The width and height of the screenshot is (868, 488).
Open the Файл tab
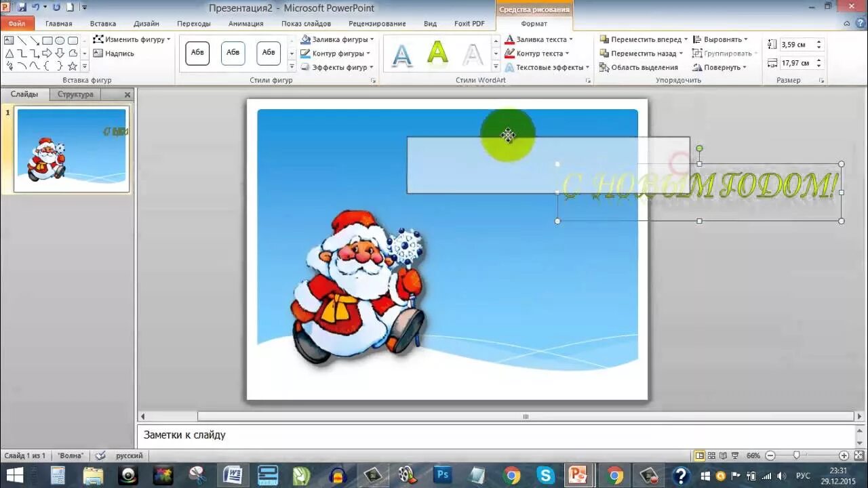tap(17, 24)
